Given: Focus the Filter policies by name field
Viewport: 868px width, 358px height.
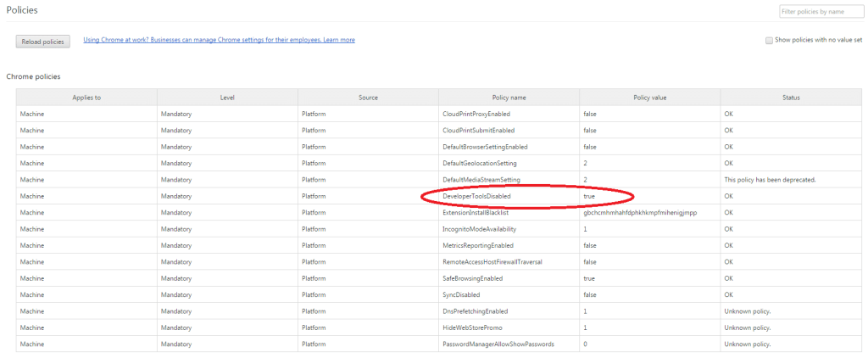Looking at the screenshot, I should click(x=821, y=12).
